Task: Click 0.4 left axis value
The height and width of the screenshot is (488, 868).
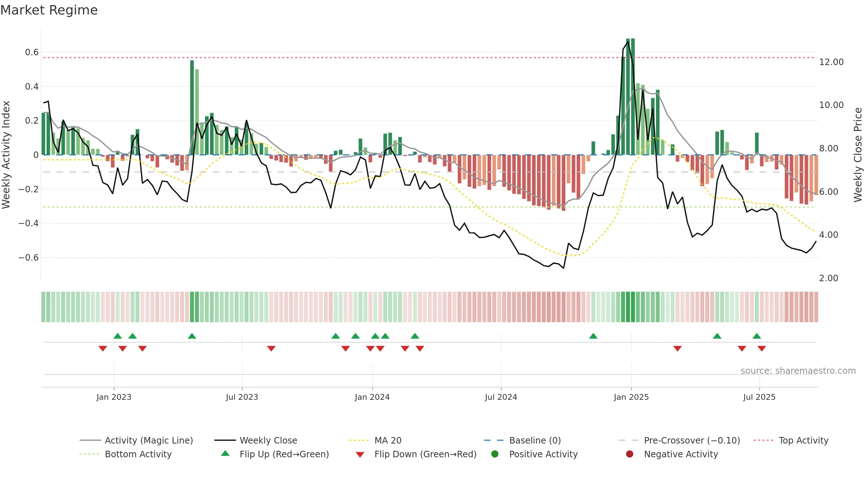Action: point(31,86)
